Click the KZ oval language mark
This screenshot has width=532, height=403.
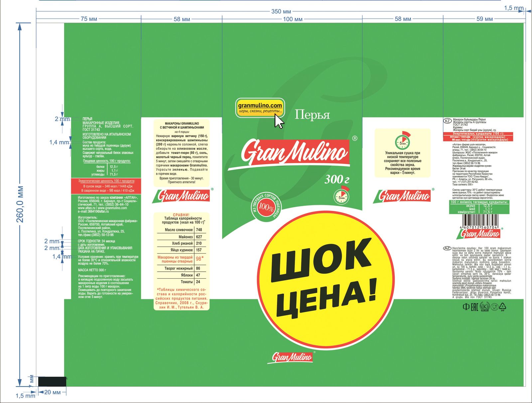click(x=448, y=121)
